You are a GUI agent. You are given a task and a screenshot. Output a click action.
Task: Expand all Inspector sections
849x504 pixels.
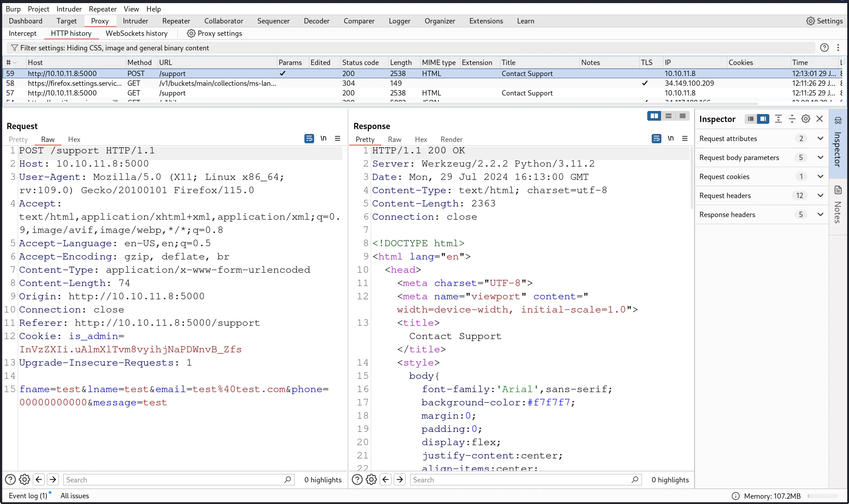tap(778, 118)
